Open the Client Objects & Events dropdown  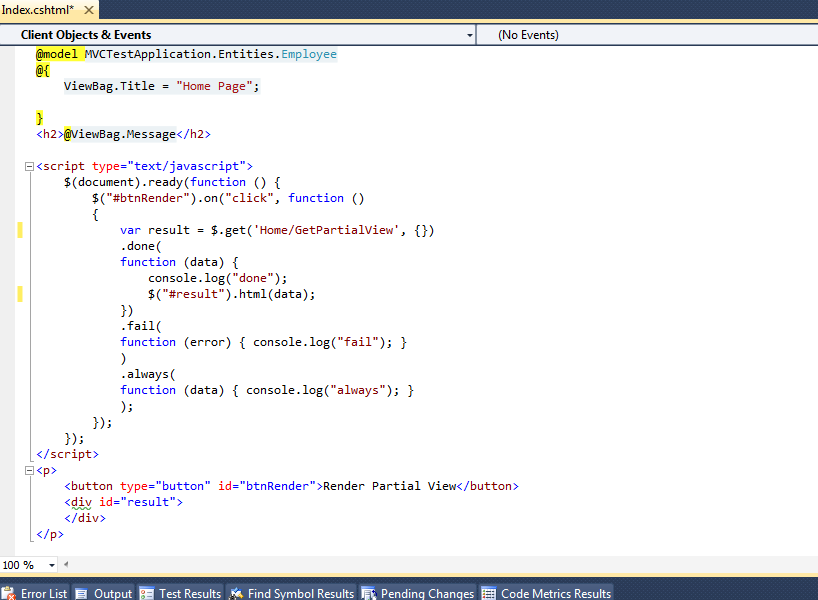[238, 35]
